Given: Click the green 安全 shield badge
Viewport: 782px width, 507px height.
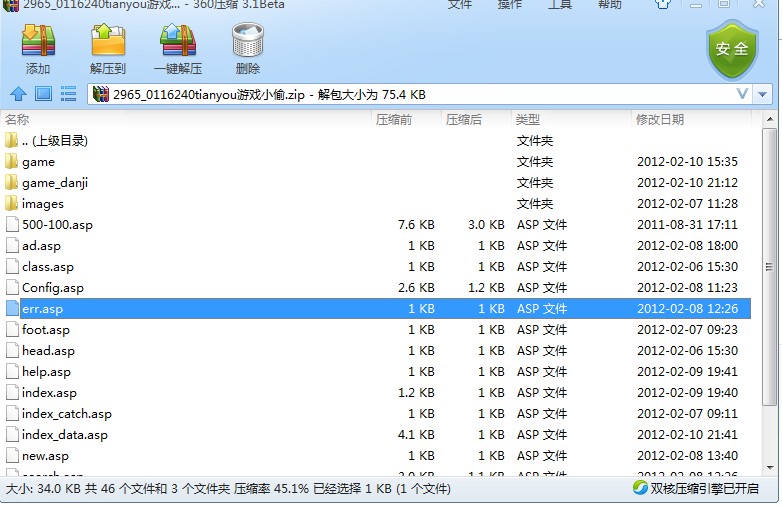Looking at the screenshot, I should [732, 49].
